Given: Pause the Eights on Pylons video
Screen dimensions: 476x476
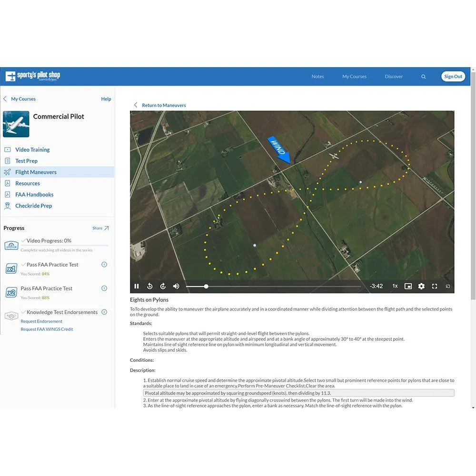Looking at the screenshot, I should [137, 286].
